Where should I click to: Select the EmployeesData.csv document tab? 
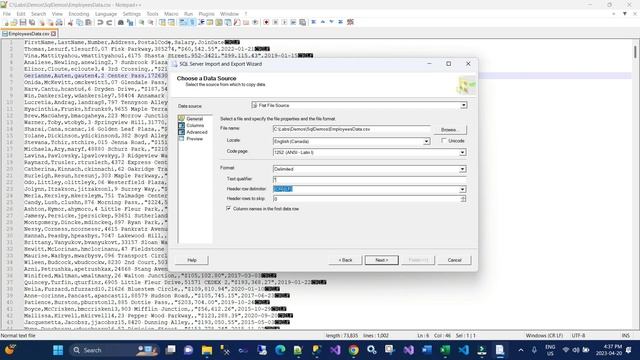click(x=29, y=34)
